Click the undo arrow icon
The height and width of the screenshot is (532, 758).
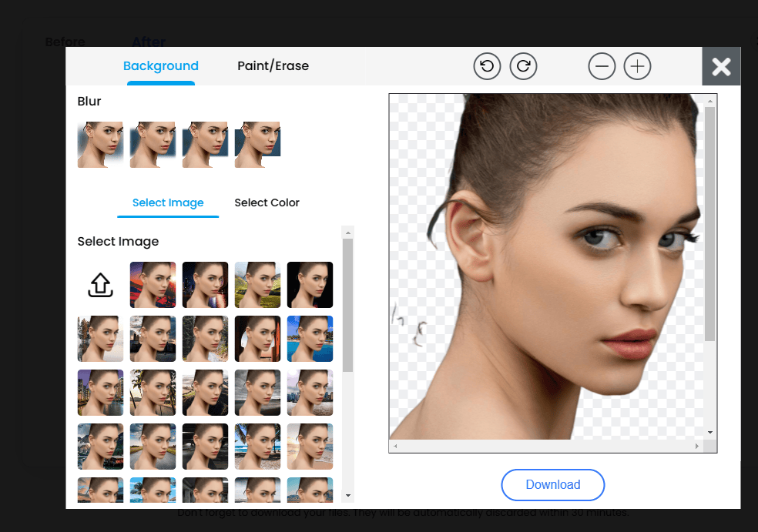pos(487,66)
